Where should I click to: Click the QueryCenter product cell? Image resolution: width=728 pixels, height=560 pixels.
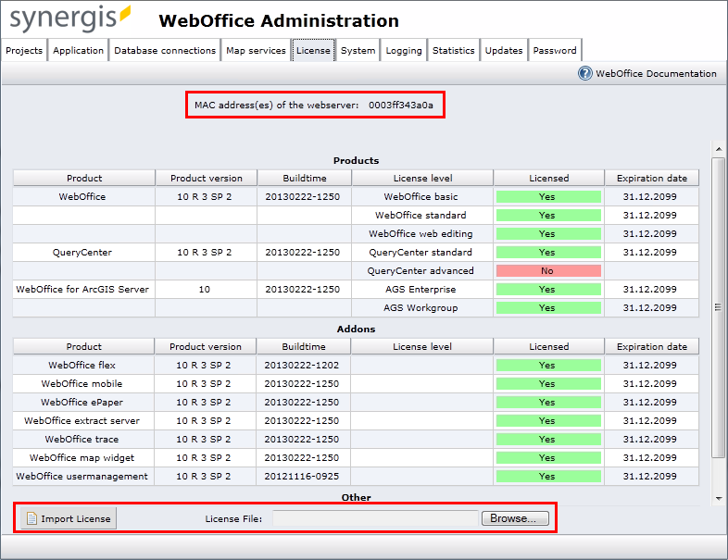coord(82,253)
